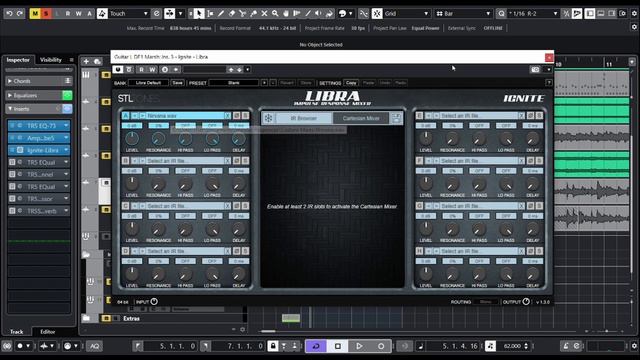Click the bank Save button
The width and height of the screenshot is (640, 360).
coord(177,83)
